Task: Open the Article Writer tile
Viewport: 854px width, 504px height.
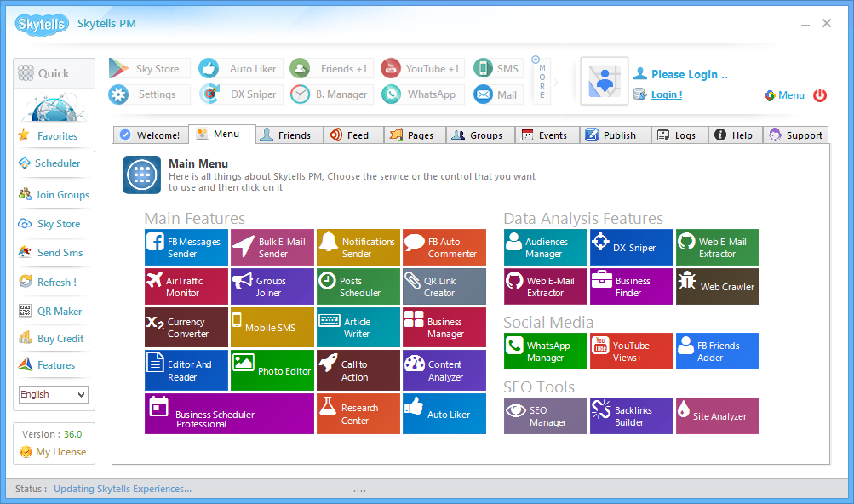Action: [358, 328]
